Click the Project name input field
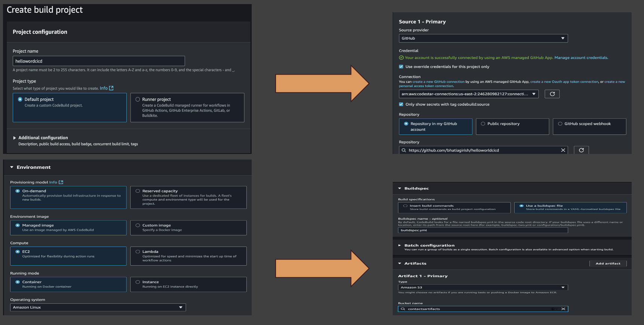 tap(99, 61)
